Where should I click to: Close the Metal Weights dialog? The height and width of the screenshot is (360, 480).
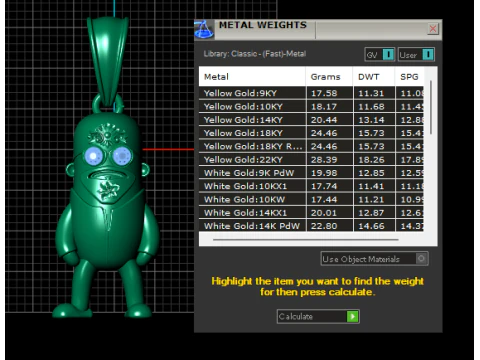[433, 29]
